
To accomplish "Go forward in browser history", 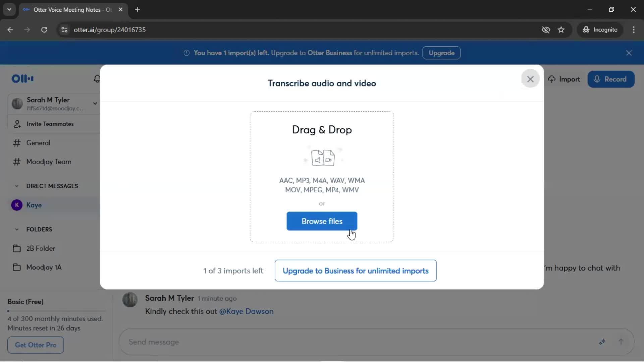I will 27,30.
